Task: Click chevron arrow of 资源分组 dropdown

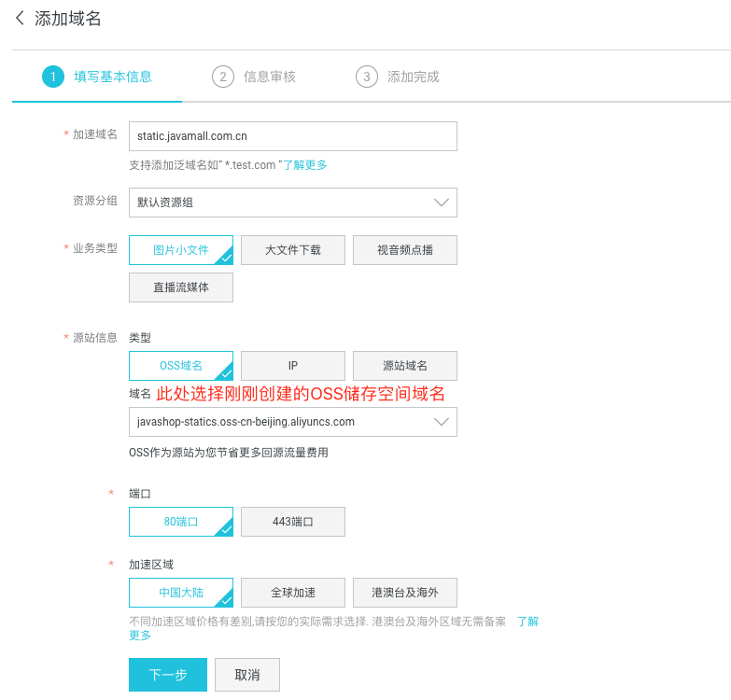Action: point(441,203)
